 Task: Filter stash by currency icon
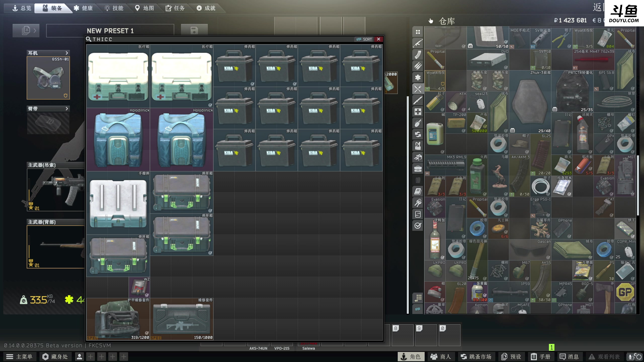[x=418, y=214]
